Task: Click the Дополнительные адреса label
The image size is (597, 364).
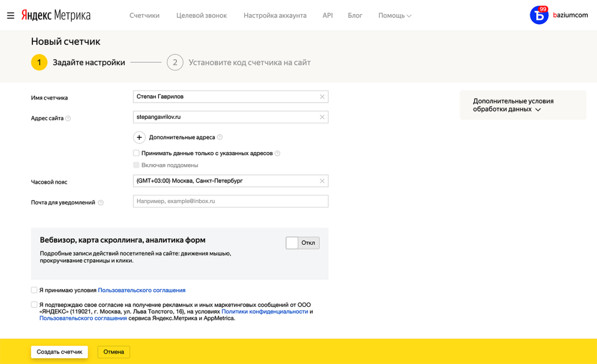Action: click(x=182, y=137)
